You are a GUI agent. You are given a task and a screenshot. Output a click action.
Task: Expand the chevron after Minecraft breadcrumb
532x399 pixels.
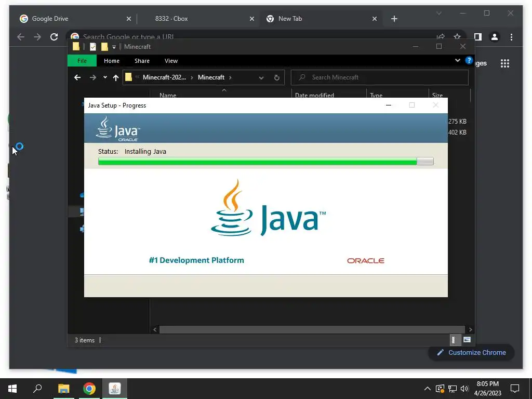click(x=230, y=78)
